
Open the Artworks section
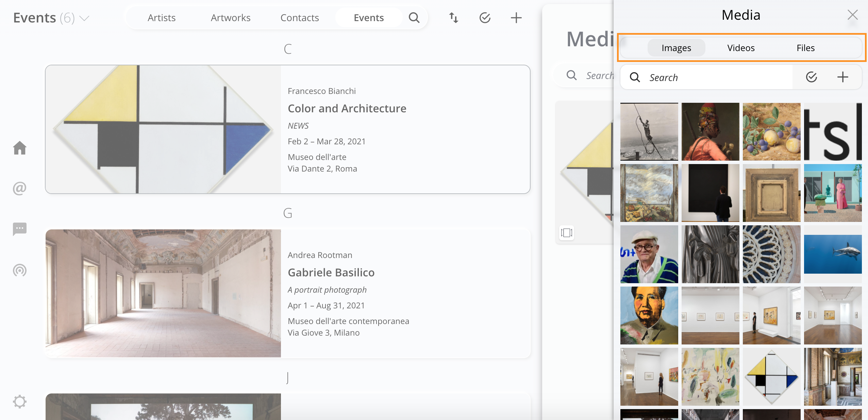(231, 18)
